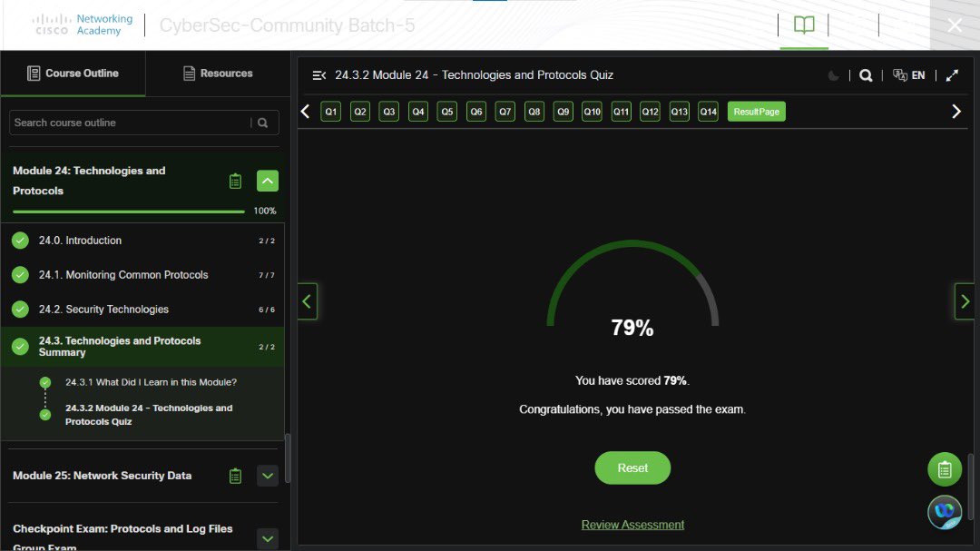The width and height of the screenshot is (980, 551).
Task: Click the Reset quiz button
Action: coord(632,467)
